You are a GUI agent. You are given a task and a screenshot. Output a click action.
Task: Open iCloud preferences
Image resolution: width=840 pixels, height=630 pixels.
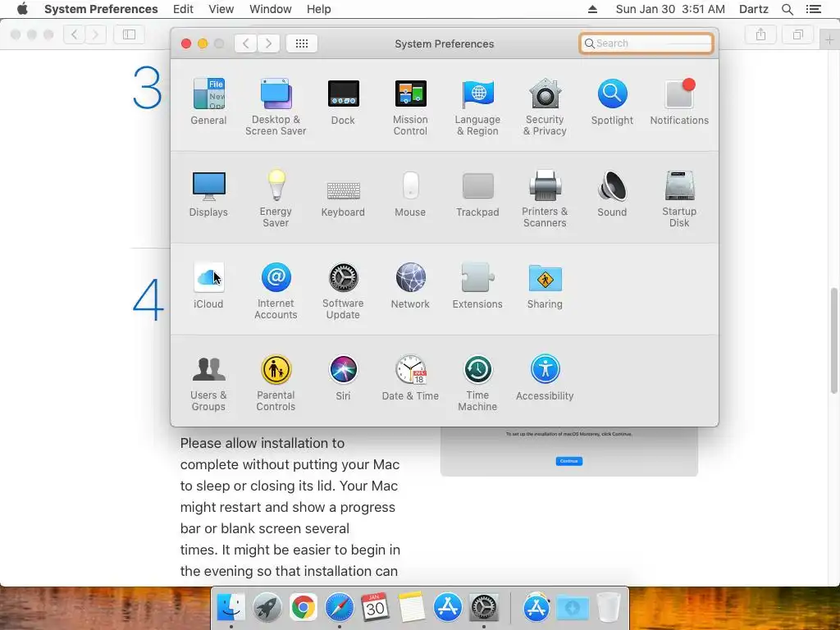208,285
